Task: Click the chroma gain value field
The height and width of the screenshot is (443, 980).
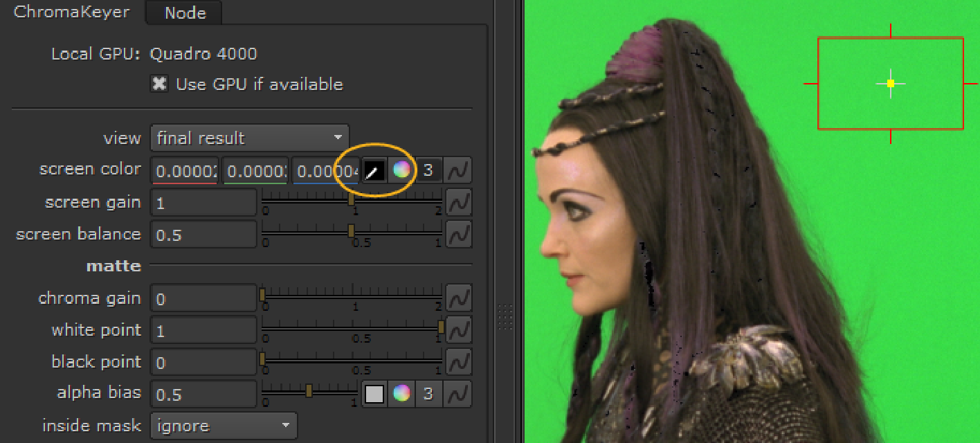Action: click(x=203, y=298)
